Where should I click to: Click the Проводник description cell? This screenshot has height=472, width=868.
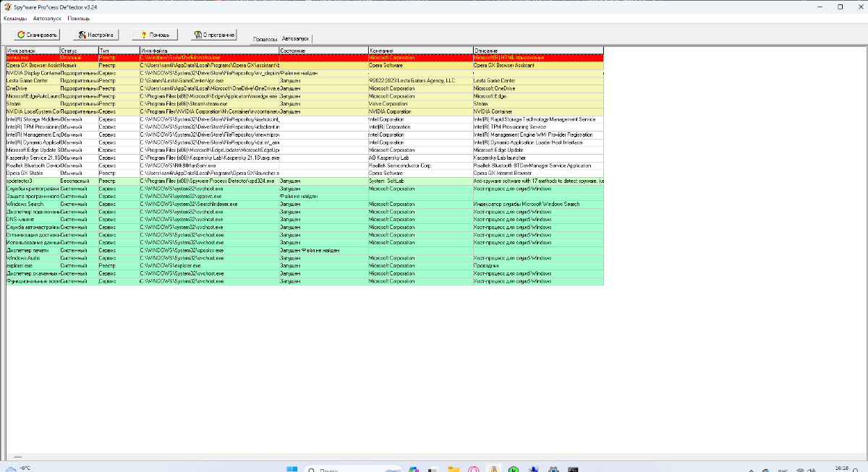point(537,265)
